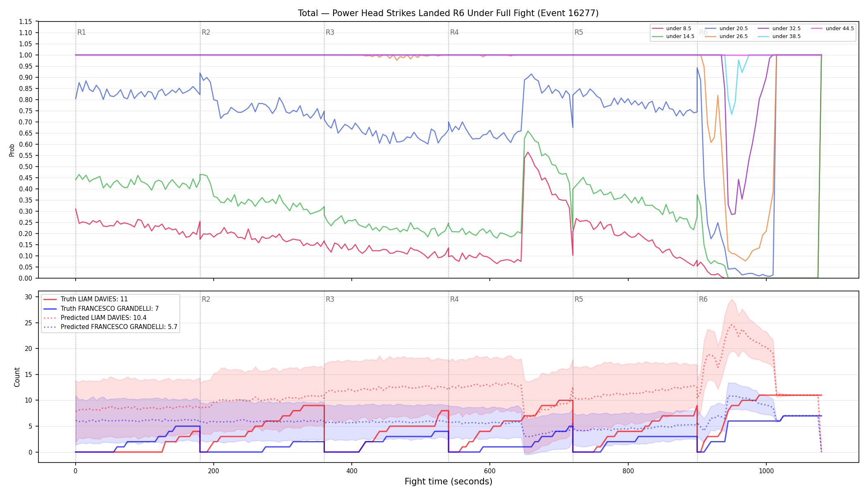Click the R2 round label in bottom chart

206,299
